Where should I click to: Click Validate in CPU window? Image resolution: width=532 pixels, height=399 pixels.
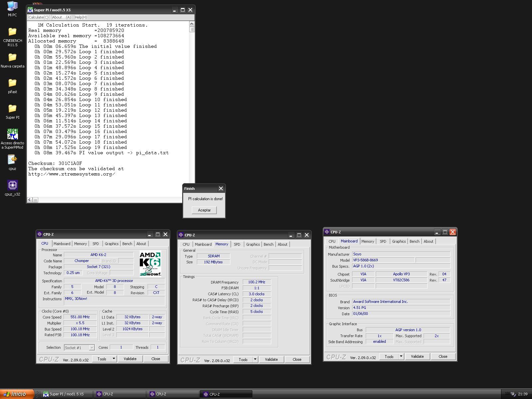(x=130, y=359)
